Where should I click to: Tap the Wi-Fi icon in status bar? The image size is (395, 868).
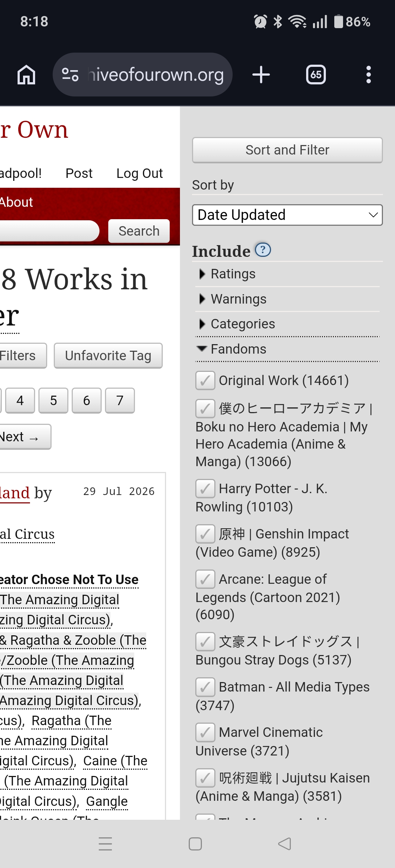click(297, 22)
